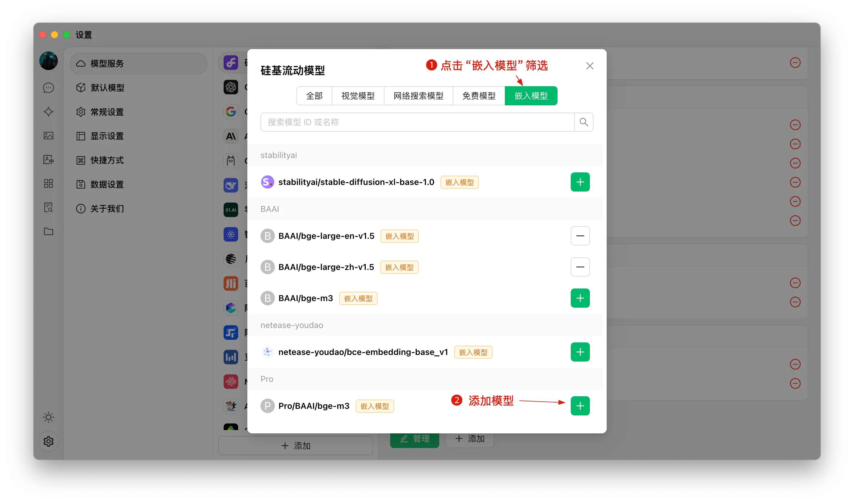Screen dimensions: 854x504
Task: Open the mini apps grid icon
Action: click(x=49, y=183)
